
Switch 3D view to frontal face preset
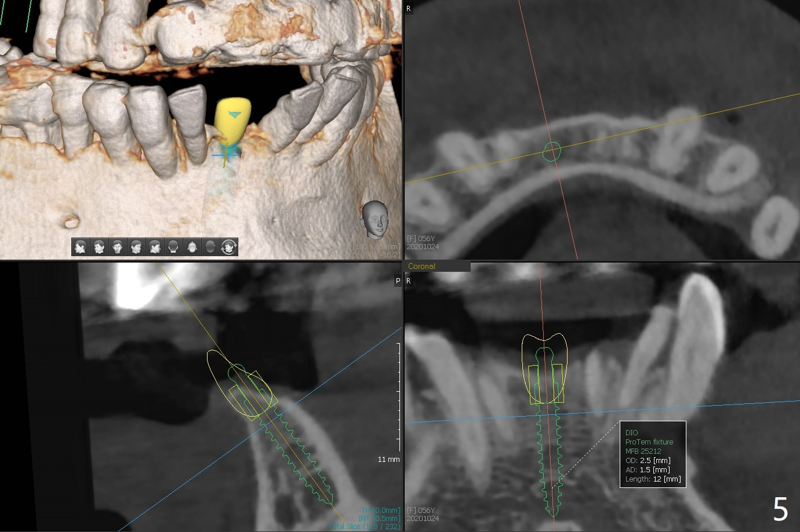(118, 247)
